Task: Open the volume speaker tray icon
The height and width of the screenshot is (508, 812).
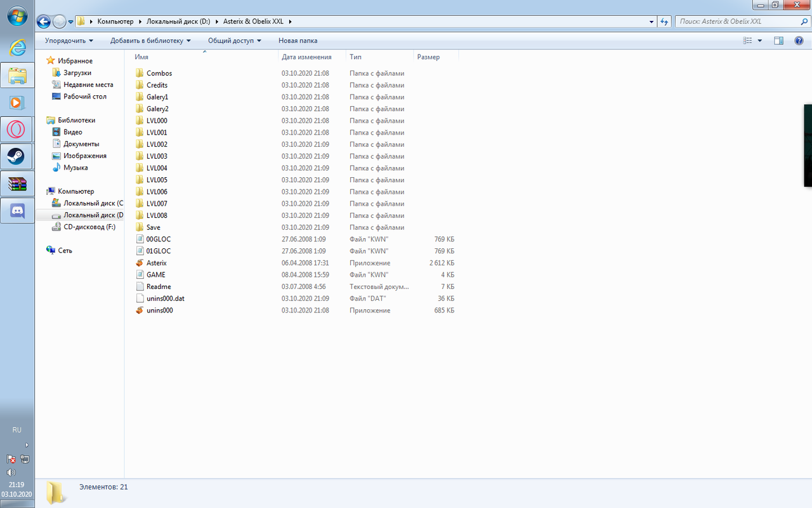Action: coord(11,472)
